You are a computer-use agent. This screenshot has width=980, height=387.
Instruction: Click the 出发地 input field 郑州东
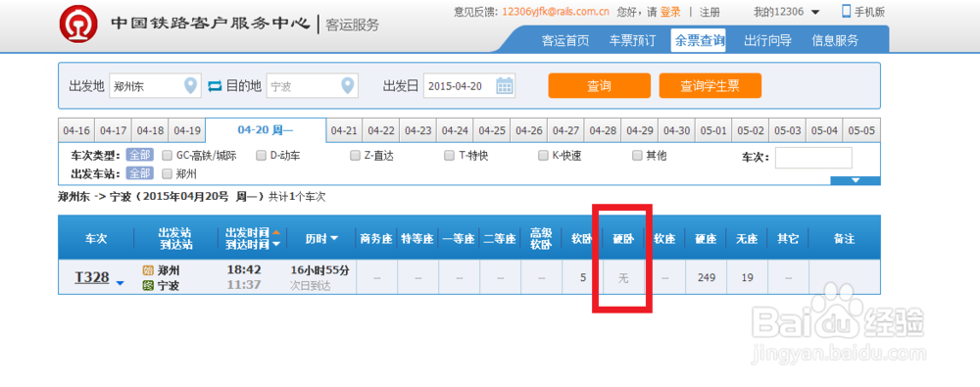(x=155, y=85)
